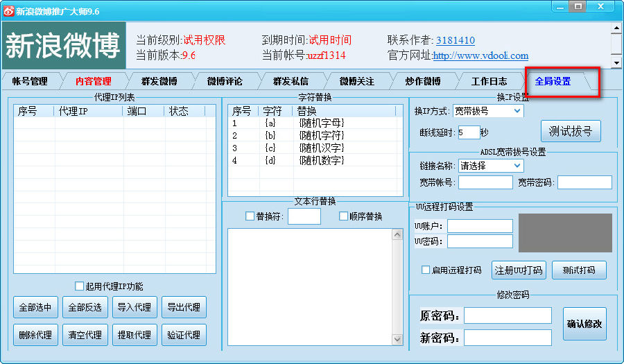Click the text area scroll-down arrow
624x364 pixels.
tap(397, 339)
